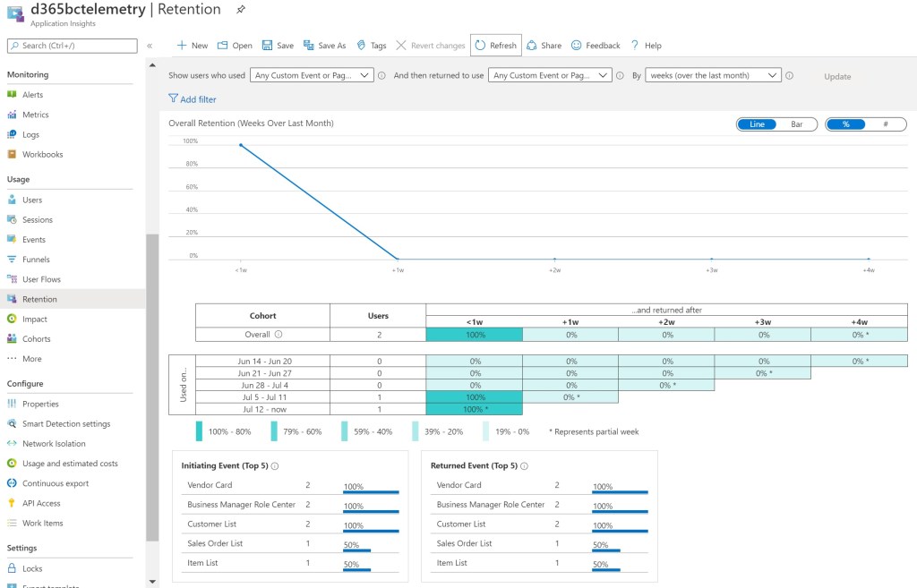Click the 100% - 80% legend swatch
This screenshot has height=588, width=917.
[x=200, y=431]
